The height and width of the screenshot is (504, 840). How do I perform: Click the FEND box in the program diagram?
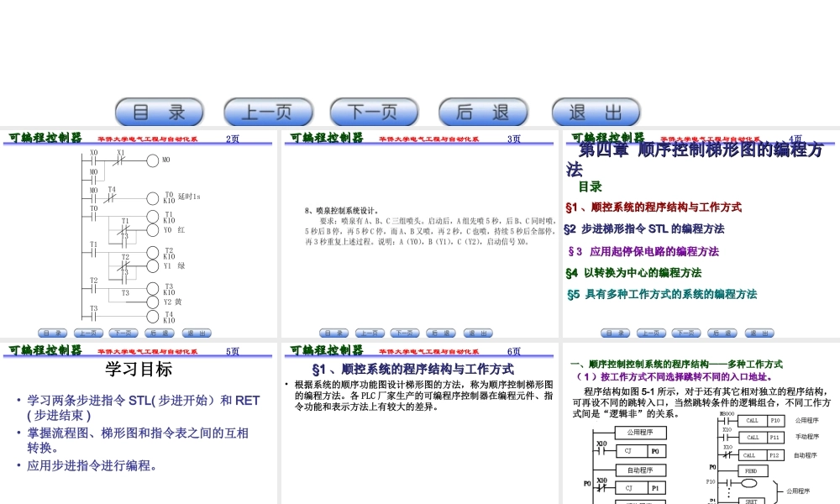[753, 471]
